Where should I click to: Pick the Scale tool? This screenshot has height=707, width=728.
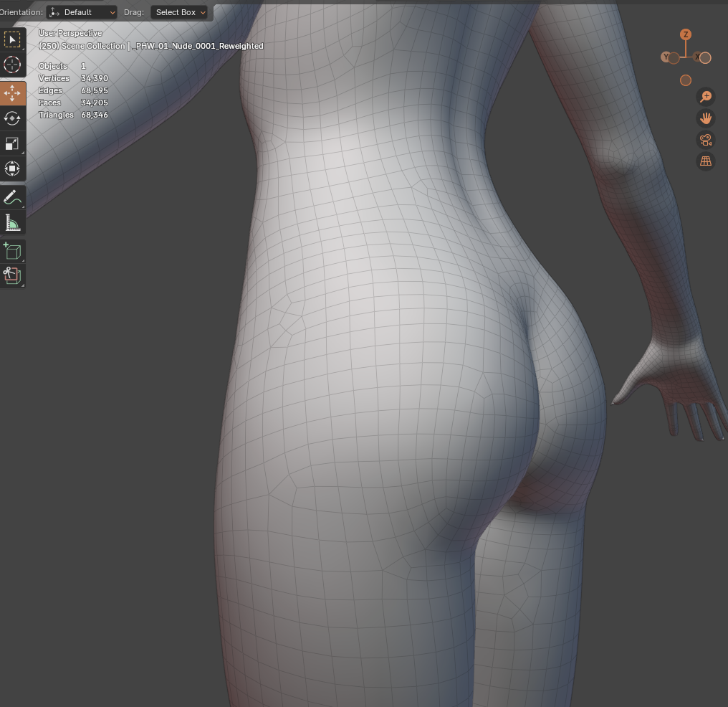(12, 143)
